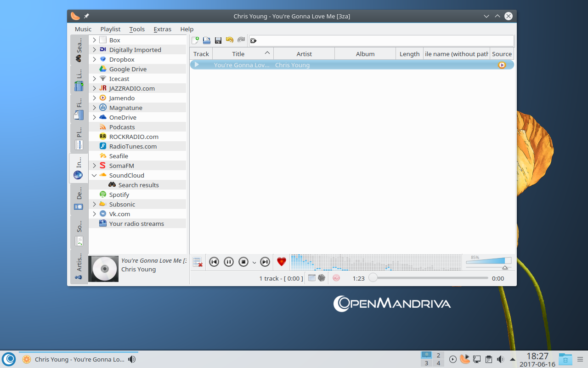Toggle Last.fm scrobbling icon
588x368 pixels.
click(336, 278)
